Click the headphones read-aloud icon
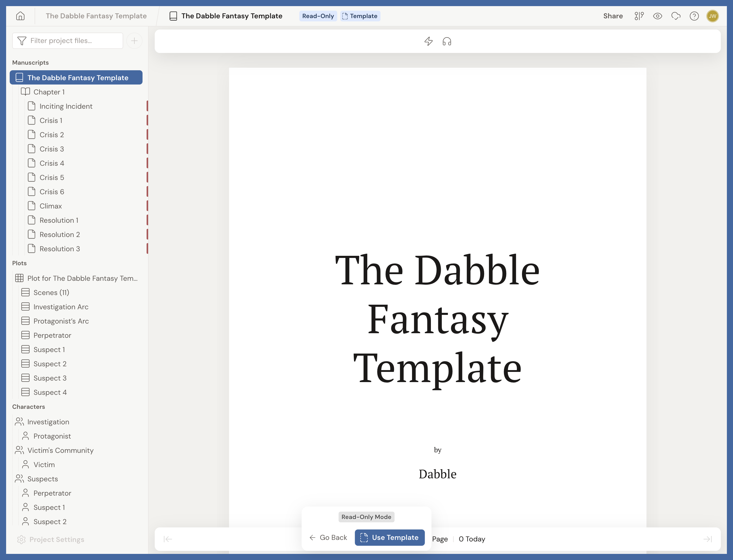 pyautogui.click(x=447, y=41)
